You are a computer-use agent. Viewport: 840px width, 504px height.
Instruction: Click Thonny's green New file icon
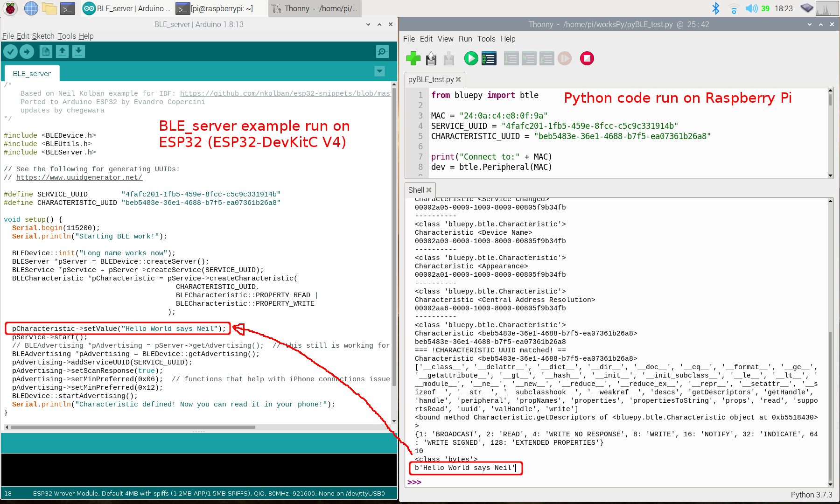tap(413, 59)
